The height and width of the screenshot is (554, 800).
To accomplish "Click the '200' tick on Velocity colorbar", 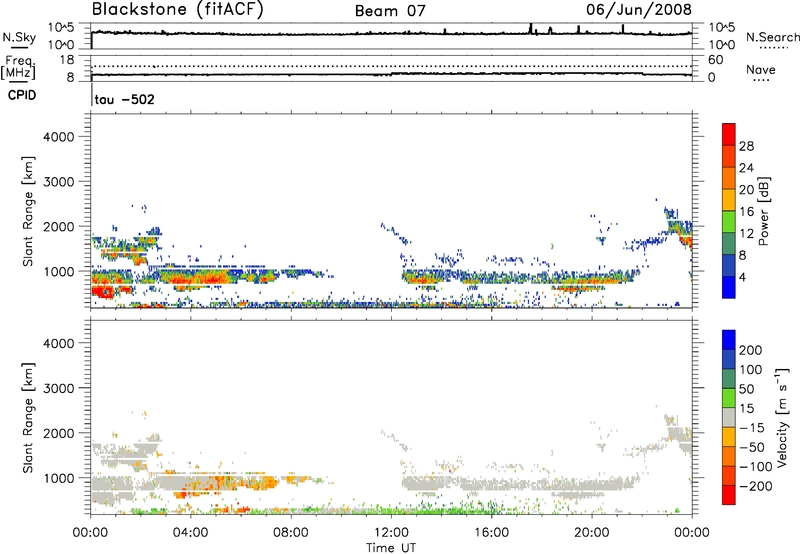I will click(751, 350).
